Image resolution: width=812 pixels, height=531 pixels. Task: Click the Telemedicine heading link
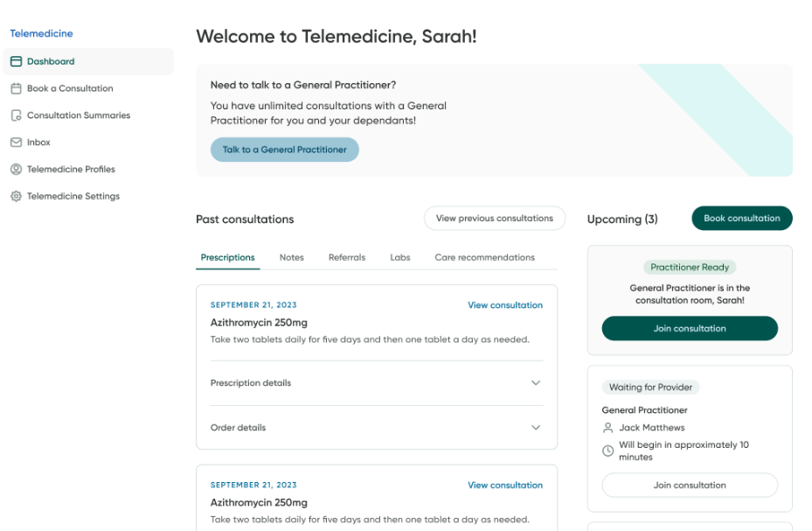(x=41, y=33)
